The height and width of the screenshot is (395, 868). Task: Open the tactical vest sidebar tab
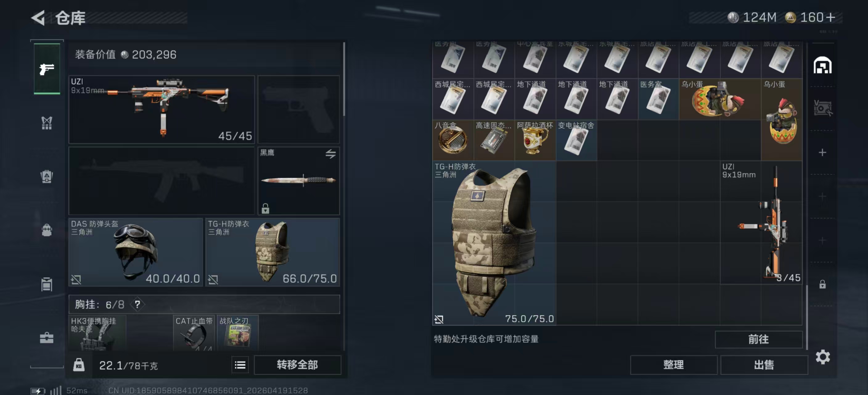point(47,123)
